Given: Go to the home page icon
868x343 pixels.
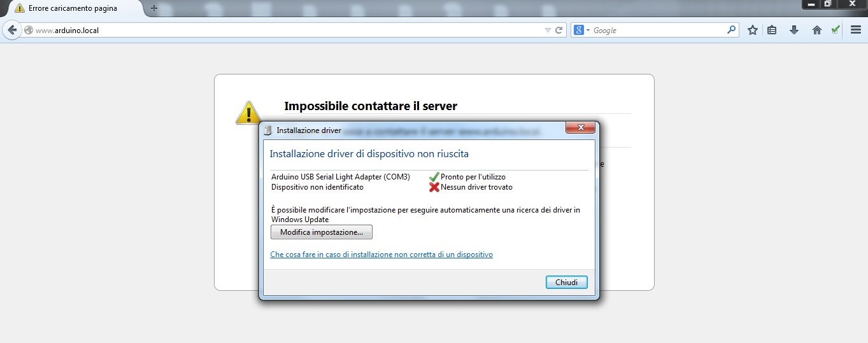Looking at the screenshot, I should [x=817, y=30].
